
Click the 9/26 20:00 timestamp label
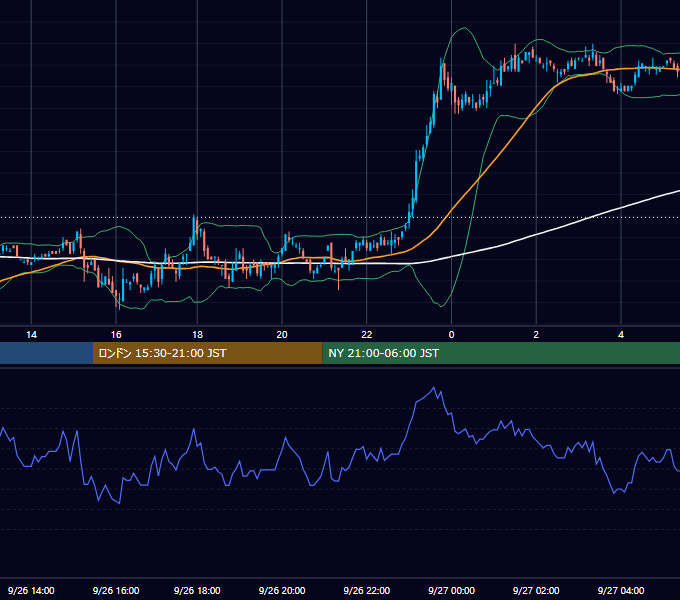tap(282, 590)
